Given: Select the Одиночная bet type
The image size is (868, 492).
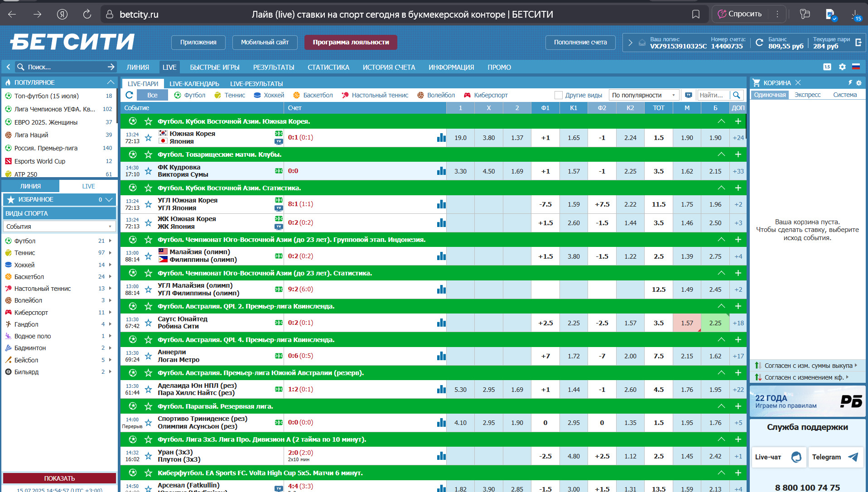Looking at the screenshot, I should pyautogui.click(x=770, y=95).
